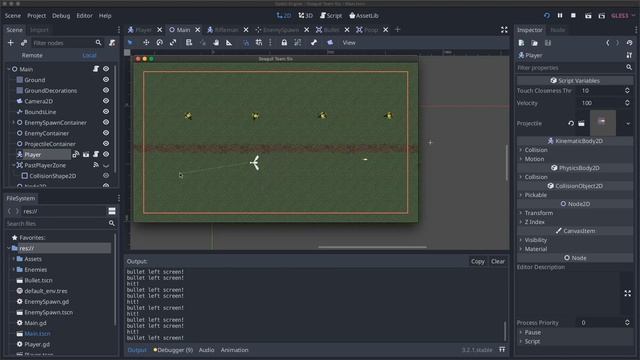
Task: Switch scene tree to Remote
Action: pos(32,55)
